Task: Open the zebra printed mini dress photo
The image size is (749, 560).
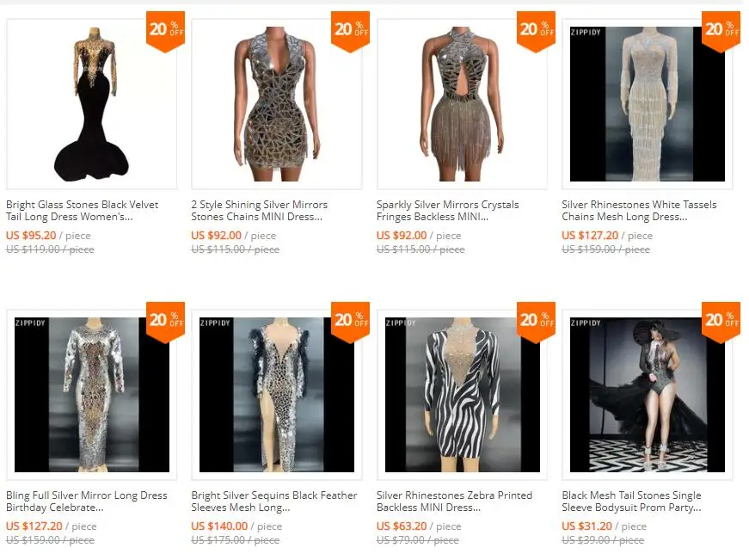Action: (462, 395)
